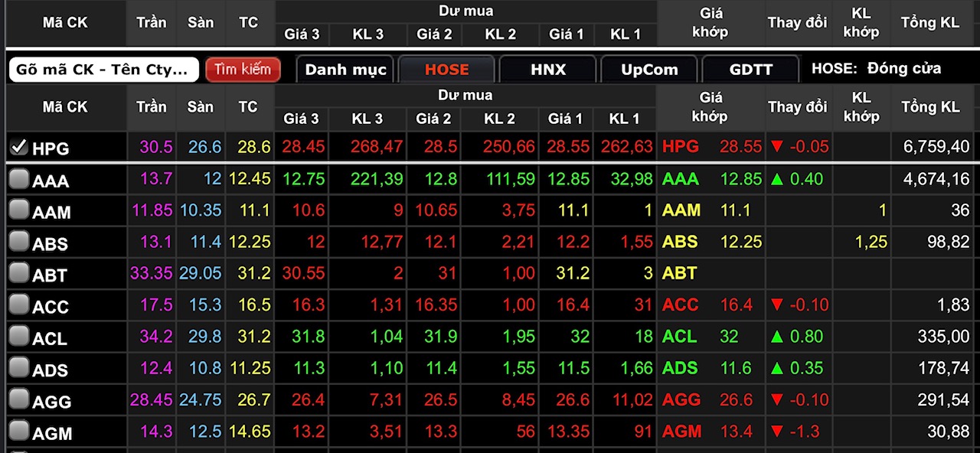Click the HOSE tab
980x453 pixels.
[446, 70]
